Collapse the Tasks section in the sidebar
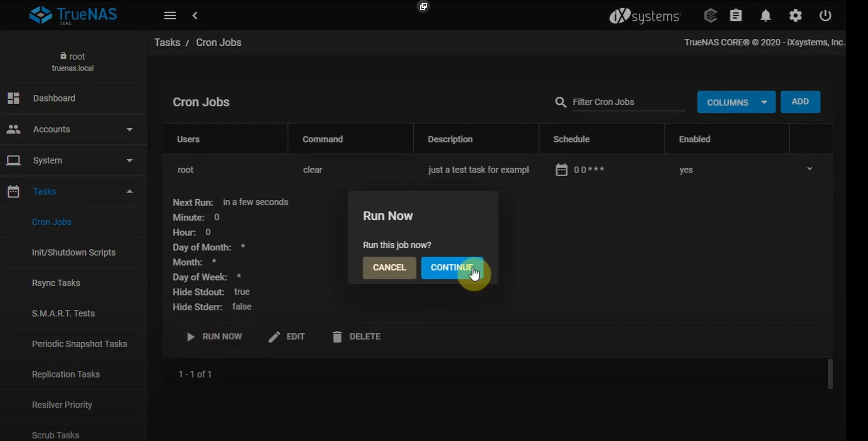 point(129,191)
